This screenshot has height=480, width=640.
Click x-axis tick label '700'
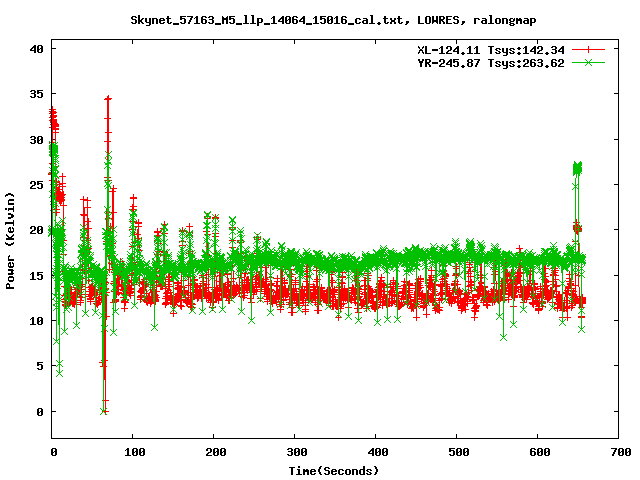pos(620,452)
